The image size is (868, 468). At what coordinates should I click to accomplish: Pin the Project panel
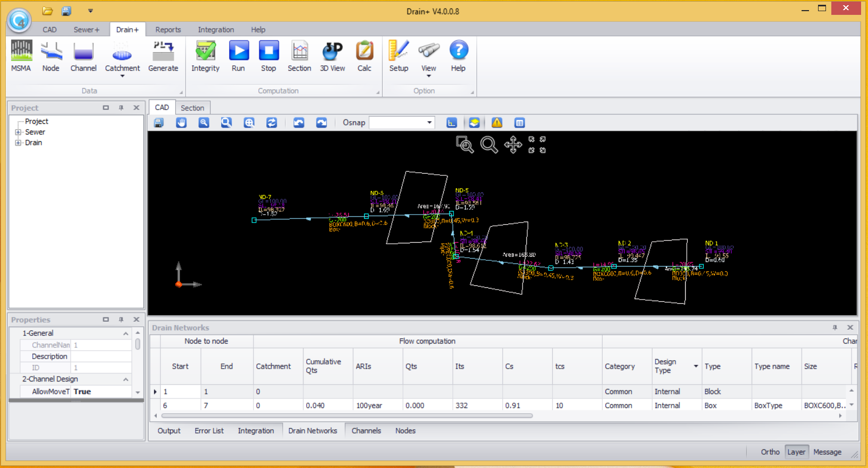[x=121, y=108]
